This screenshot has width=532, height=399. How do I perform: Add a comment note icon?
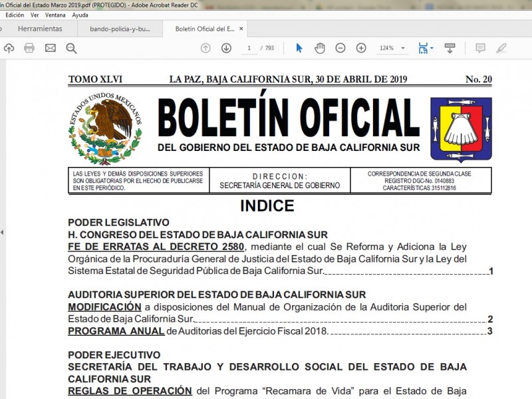pos(480,48)
